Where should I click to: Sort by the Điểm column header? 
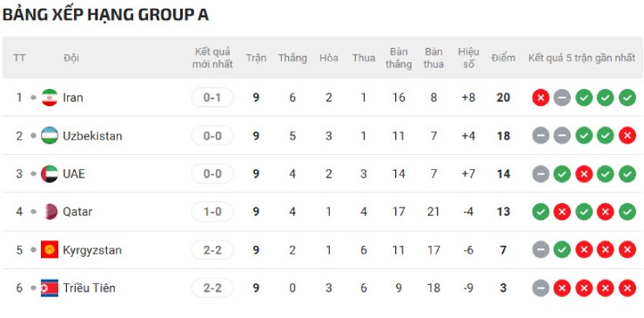pos(503,58)
